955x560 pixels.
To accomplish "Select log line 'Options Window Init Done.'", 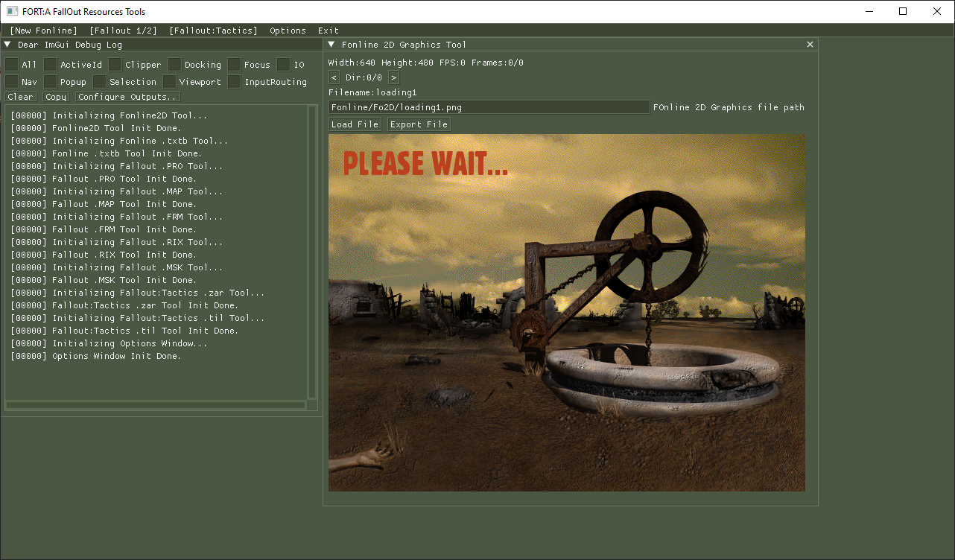I will pos(96,356).
